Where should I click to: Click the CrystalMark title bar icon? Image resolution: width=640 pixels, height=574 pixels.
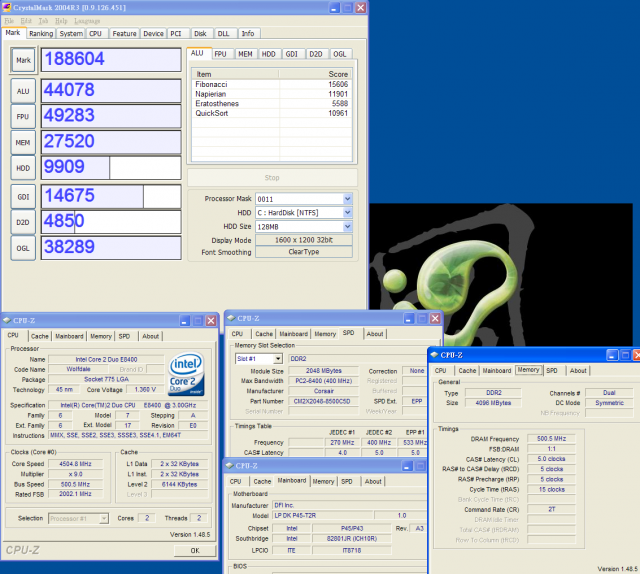tap(7, 7)
